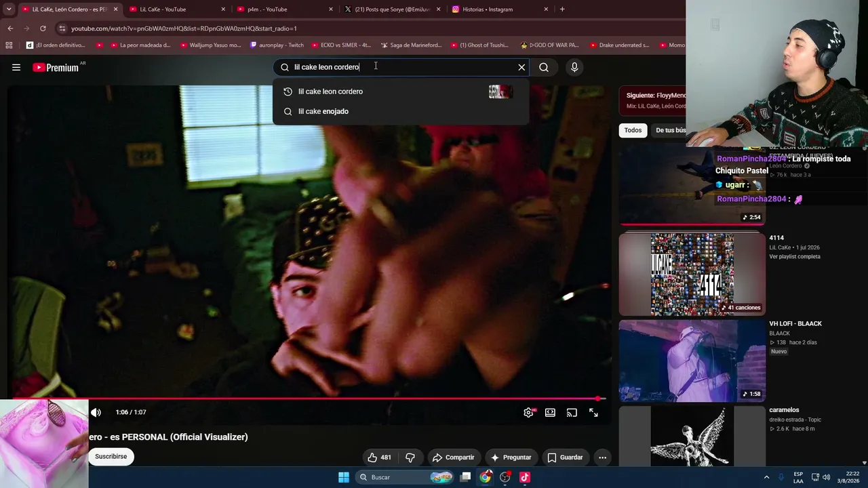
Task: Open the 'Saga de Marineford...' bookmark
Action: coord(411,45)
